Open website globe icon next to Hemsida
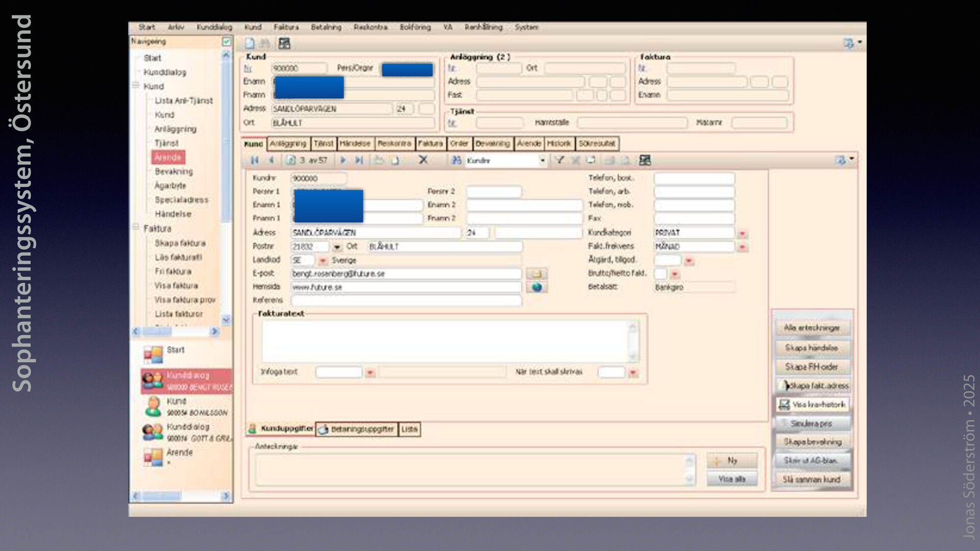The width and height of the screenshot is (980, 551). coord(536,287)
